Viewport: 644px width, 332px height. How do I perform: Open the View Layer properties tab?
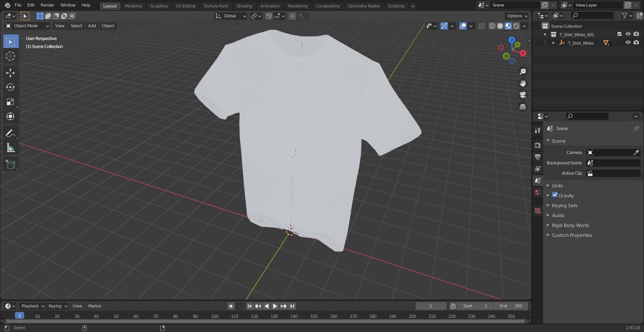pos(537,169)
